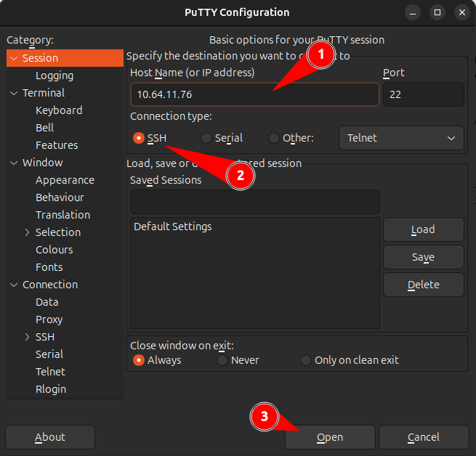This screenshot has height=456, width=476.
Task: Focus the Saved Sessions name field
Action: tap(255, 202)
